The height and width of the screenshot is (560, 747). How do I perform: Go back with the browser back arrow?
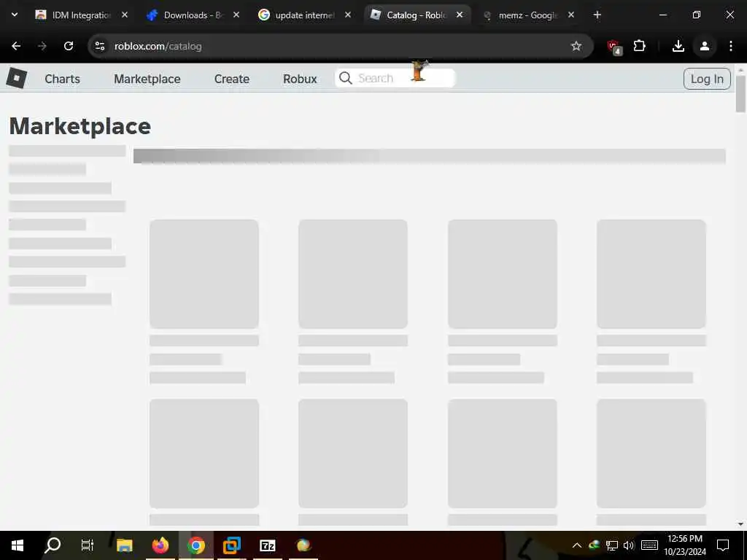click(16, 46)
